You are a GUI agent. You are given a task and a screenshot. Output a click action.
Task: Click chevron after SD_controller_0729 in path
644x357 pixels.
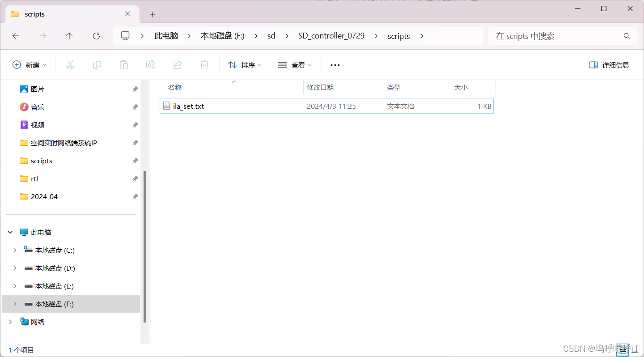pos(376,36)
